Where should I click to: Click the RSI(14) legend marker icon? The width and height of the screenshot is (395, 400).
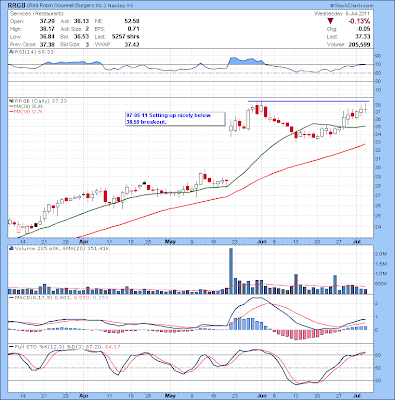click(x=11, y=52)
